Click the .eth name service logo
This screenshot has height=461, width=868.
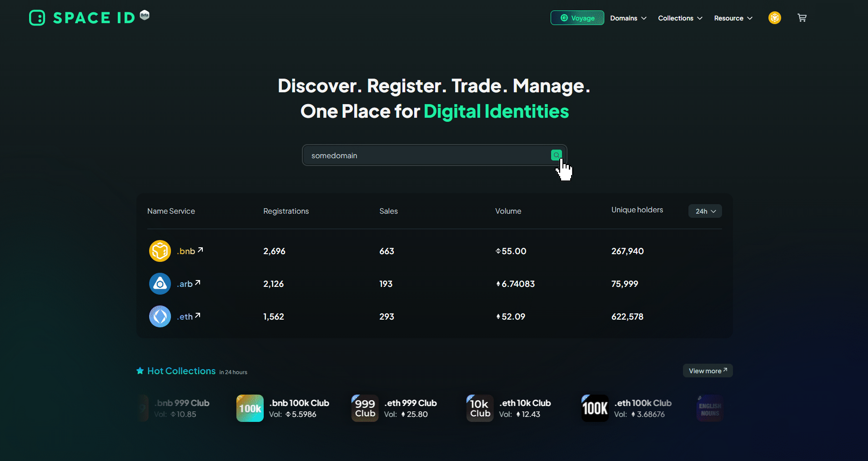click(160, 316)
